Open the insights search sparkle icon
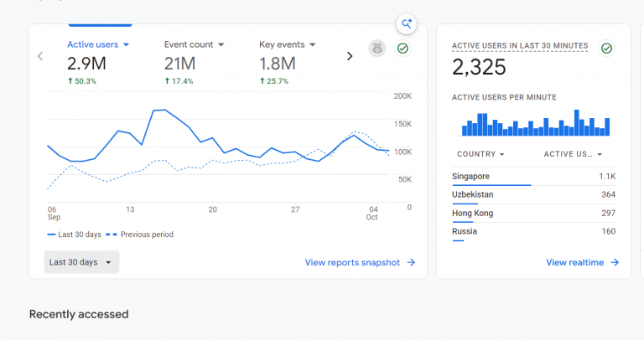 coord(406,23)
